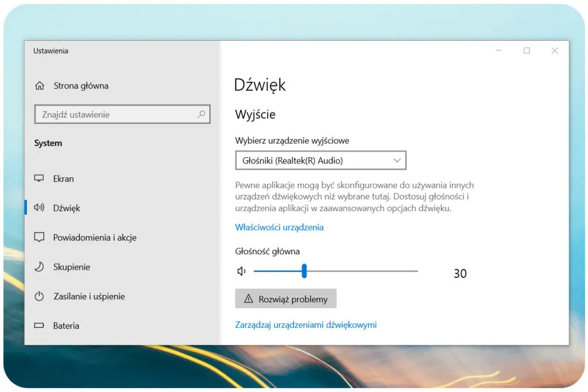Viewport: 588px width, 392px height.
Task: Click the Zasilanie i uśpienie power icon
Action: tap(39, 296)
